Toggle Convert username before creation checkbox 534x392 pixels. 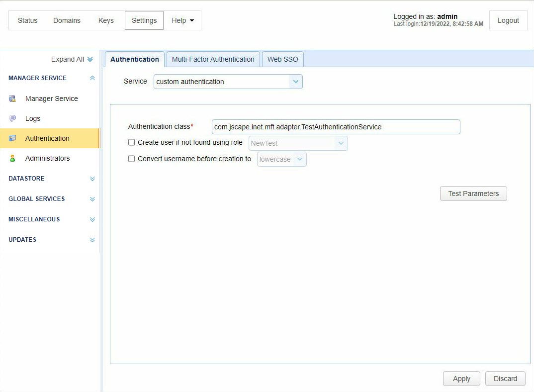pos(132,159)
